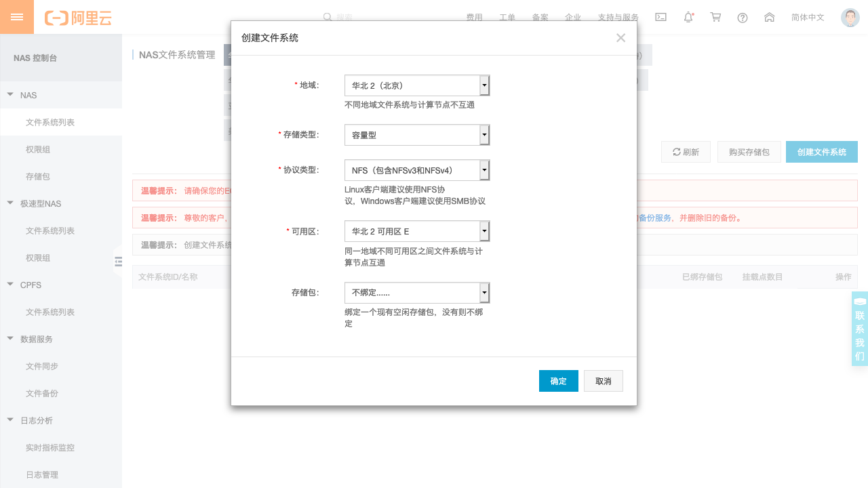Open the 存储类型 storage type dropdown

pyautogui.click(x=484, y=134)
